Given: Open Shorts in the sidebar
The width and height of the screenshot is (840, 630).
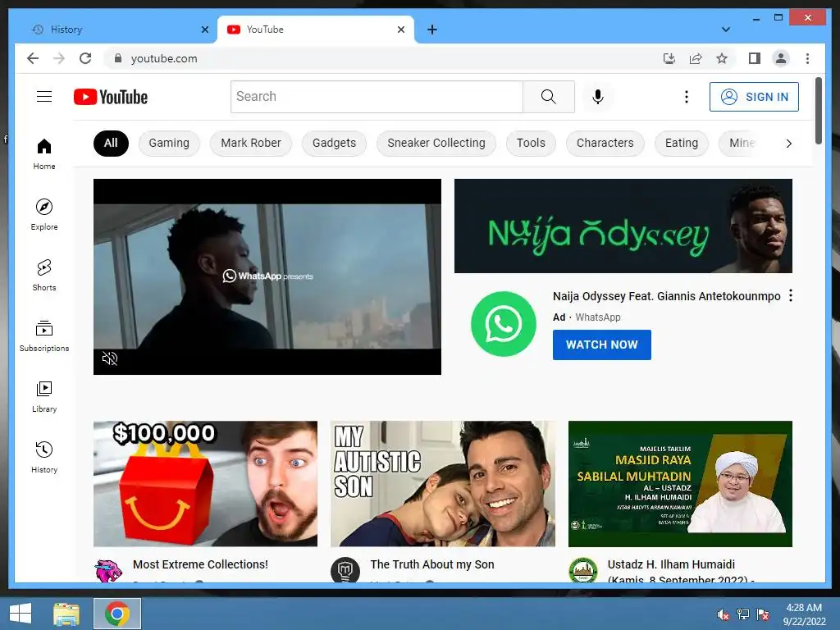Looking at the screenshot, I should (44, 276).
